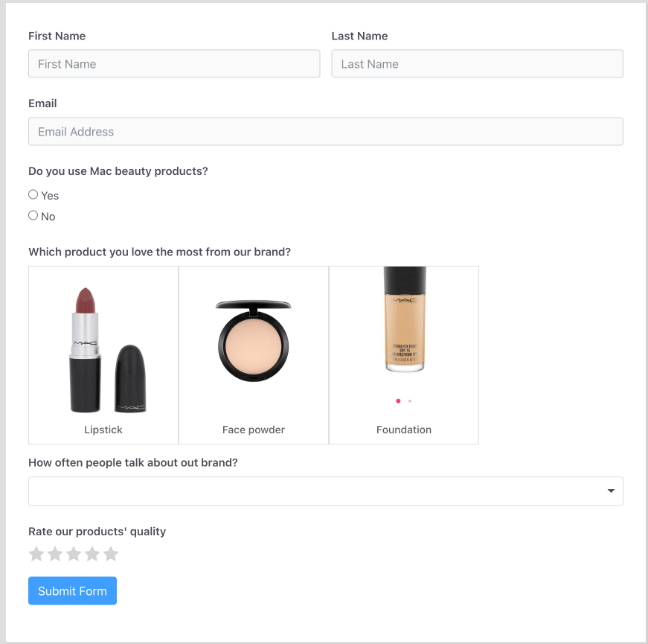Click the Foundation label text
The height and width of the screenshot is (644, 648).
coord(404,430)
